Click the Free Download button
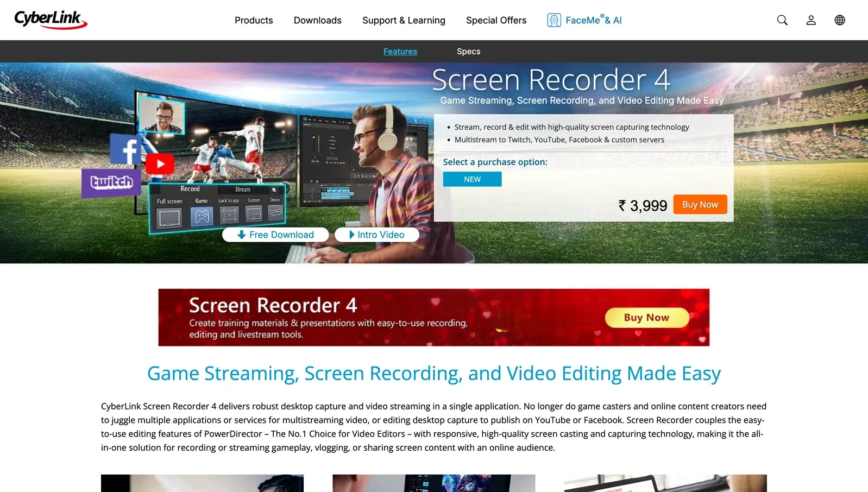 pyautogui.click(x=275, y=235)
